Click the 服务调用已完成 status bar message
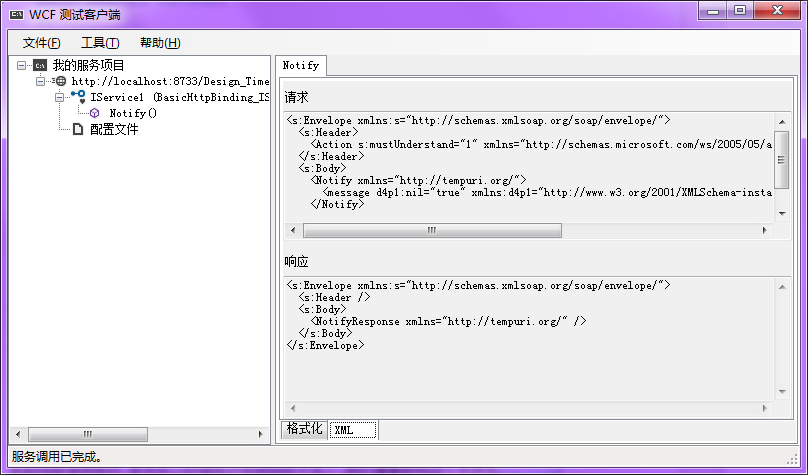Viewport: 808px width, 475px height. point(57,456)
